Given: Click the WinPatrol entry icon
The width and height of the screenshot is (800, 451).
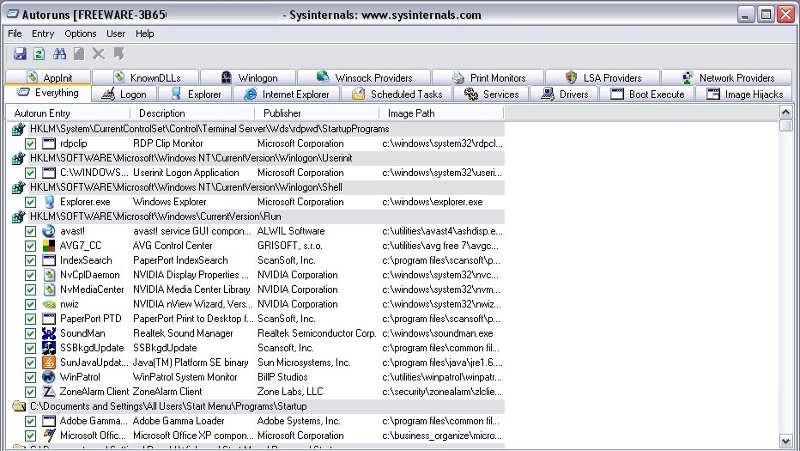Looking at the screenshot, I should (x=48, y=377).
